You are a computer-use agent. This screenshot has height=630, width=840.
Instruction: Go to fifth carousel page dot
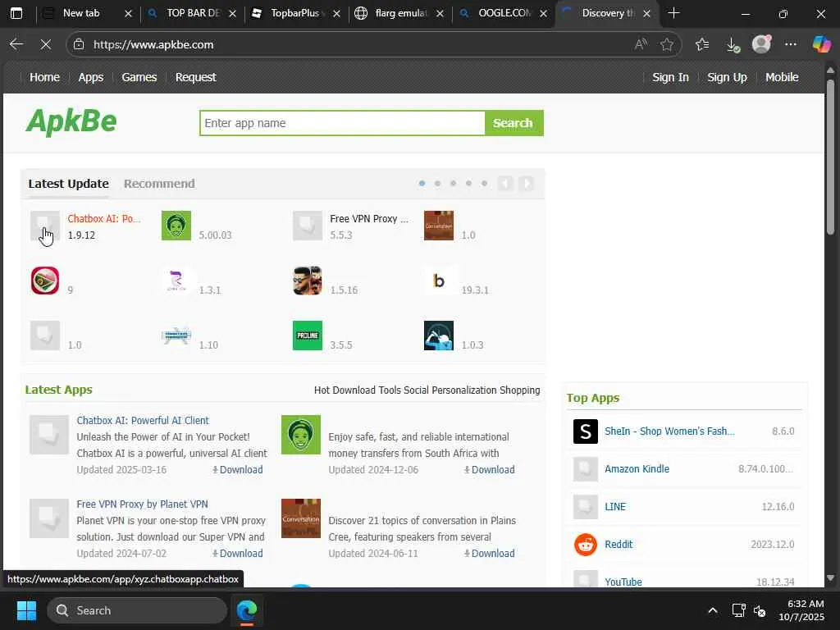click(484, 183)
